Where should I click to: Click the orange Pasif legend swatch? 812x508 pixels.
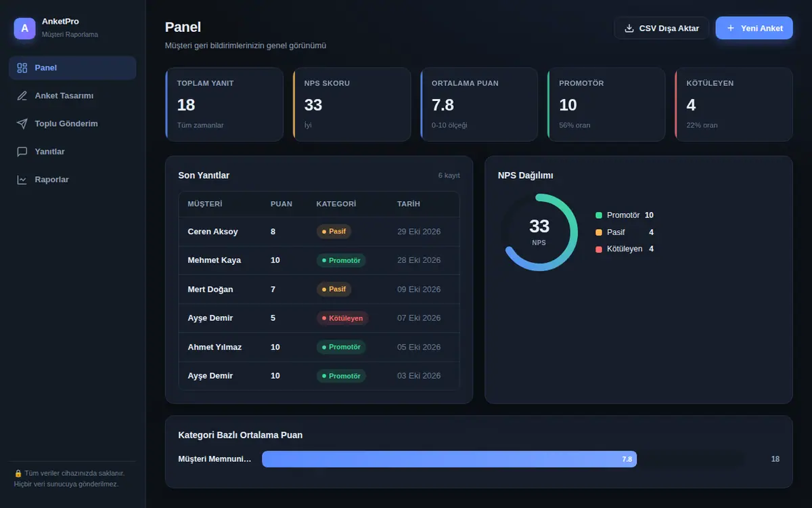[599, 232]
